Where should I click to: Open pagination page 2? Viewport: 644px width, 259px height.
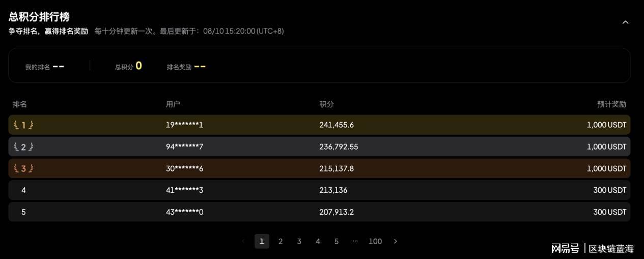click(281, 241)
